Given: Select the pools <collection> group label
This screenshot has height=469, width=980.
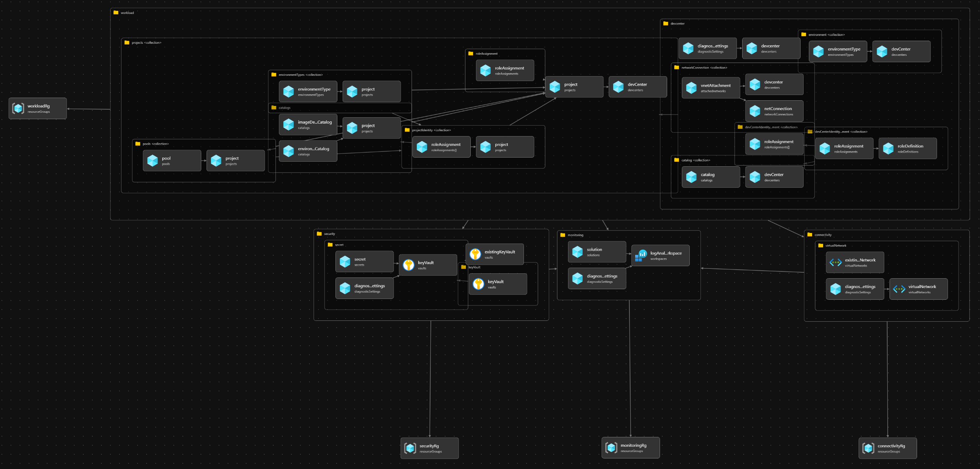Looking at the screenshot, I should [156, 144].
